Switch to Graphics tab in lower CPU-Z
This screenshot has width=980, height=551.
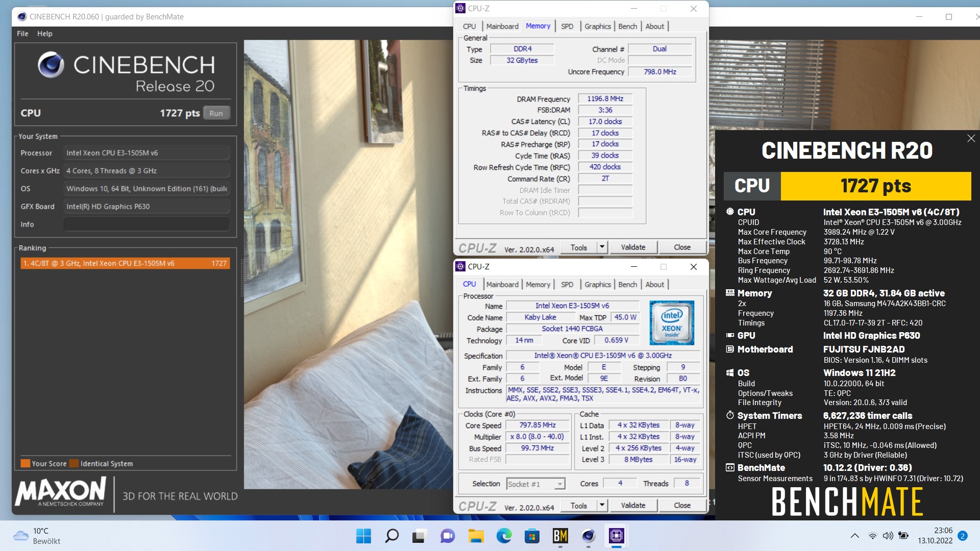(598, 285)
